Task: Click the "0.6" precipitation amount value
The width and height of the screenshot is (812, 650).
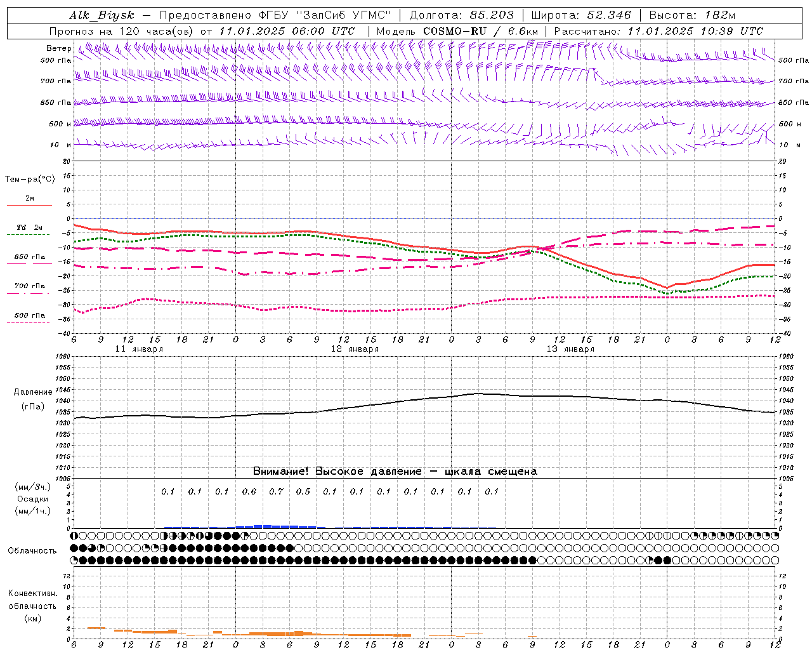Action: pyautogui.click(x=249, y=491)
